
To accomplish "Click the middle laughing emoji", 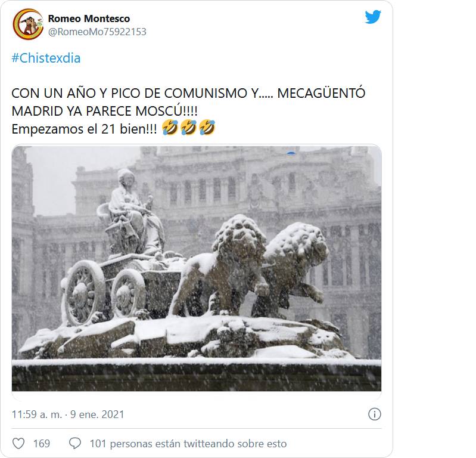I will (x=188, y=128).
